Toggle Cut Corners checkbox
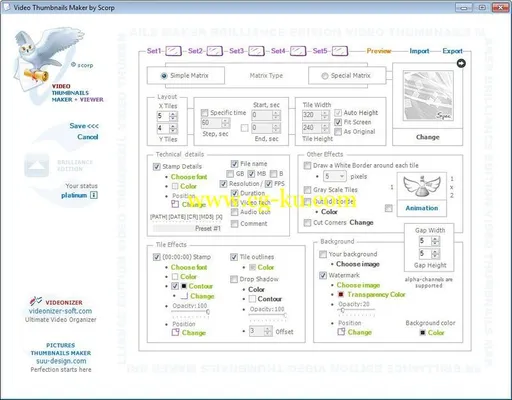This screenshot has width=512, height=400. [x=307, y=222]
